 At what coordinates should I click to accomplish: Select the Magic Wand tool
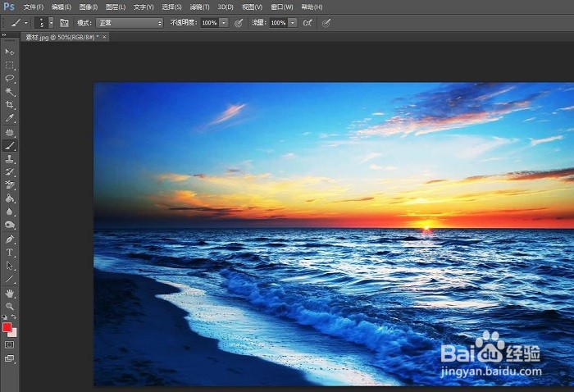tap(10, 92)
